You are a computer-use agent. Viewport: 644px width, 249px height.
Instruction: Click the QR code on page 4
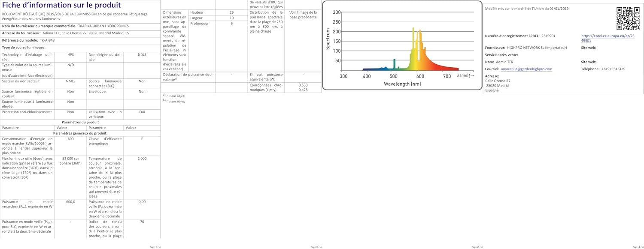pos(628,18)
